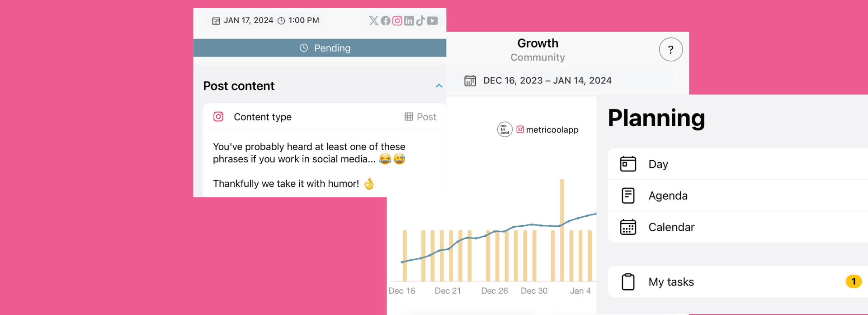Open the Dec 16 – Jan 14 date range picker
The height and width of the screenshot is (315, 868).
click(x=547, y=81)
